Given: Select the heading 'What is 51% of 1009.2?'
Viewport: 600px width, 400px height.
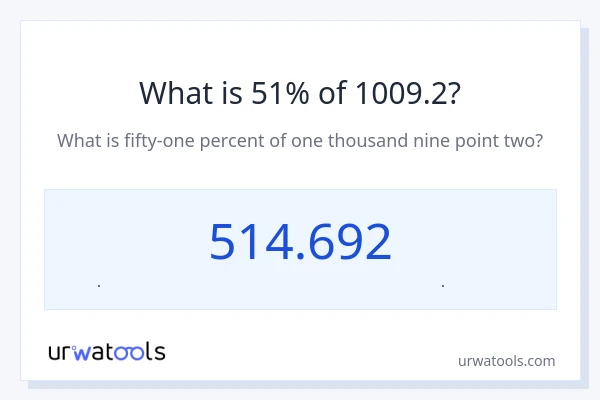Looking at the screenshot, I should pyautogui.click(x=300, y=93).
